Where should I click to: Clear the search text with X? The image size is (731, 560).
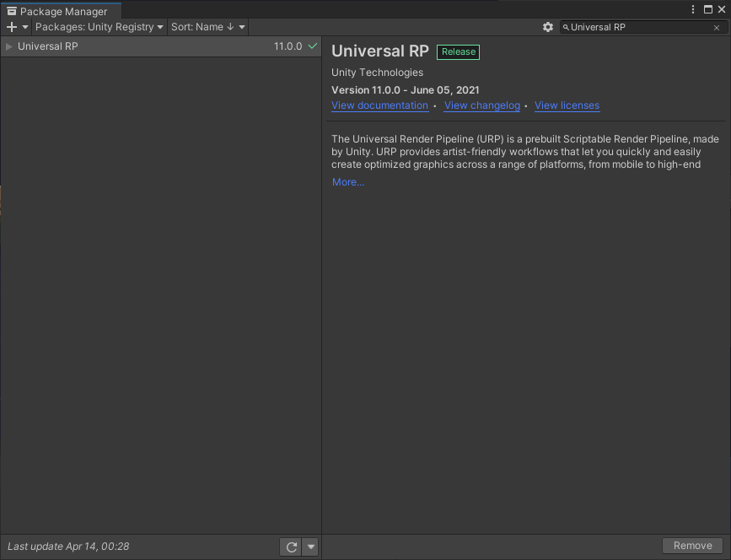(717, 28)
